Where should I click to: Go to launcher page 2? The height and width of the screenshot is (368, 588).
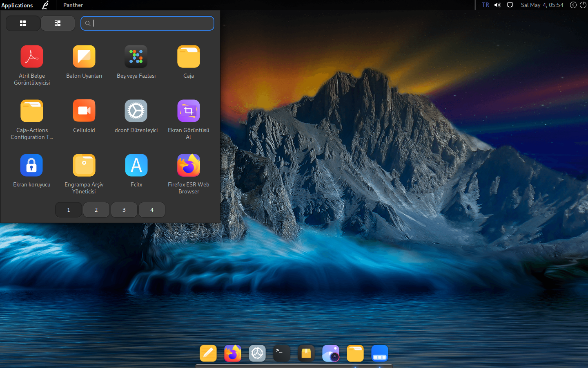coord(96,210)
